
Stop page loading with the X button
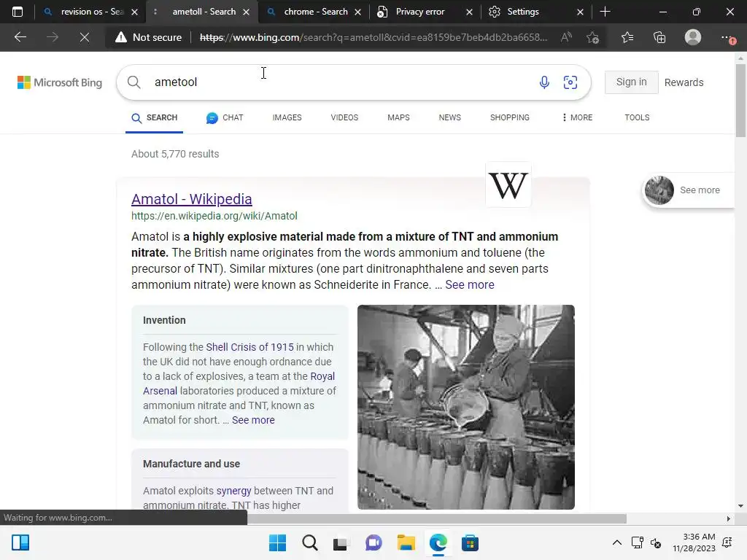[x=85, y=37]
